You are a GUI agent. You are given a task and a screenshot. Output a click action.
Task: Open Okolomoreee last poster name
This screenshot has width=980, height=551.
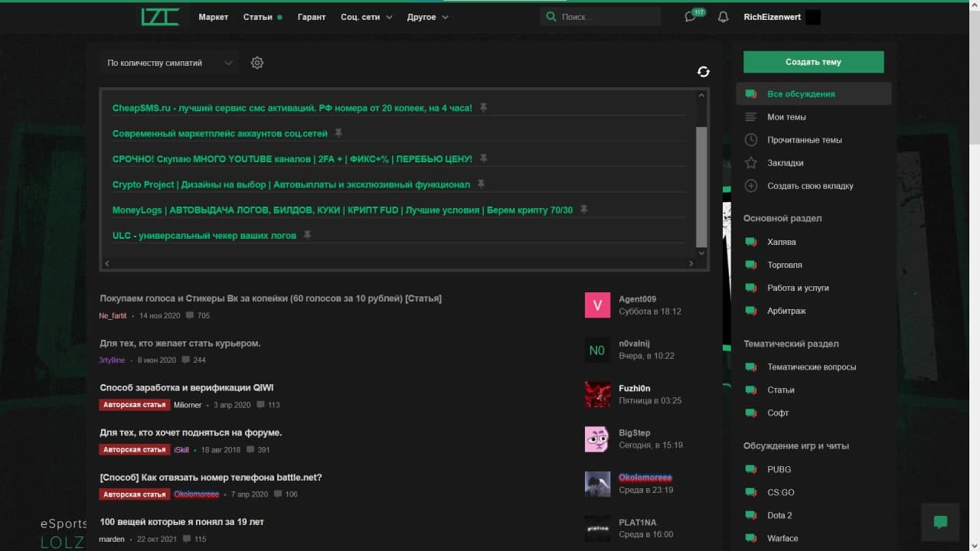[x=645, y=478]
